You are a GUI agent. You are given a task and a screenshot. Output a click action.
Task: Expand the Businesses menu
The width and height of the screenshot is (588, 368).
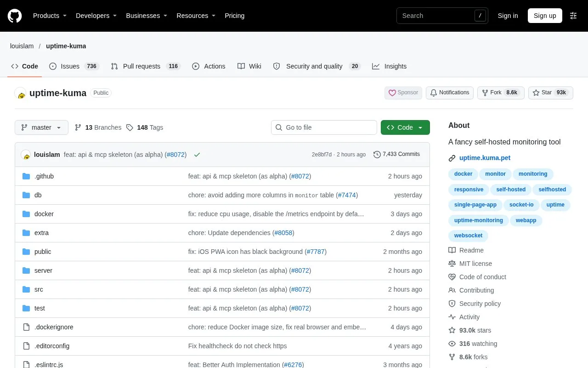pos(147,16)
